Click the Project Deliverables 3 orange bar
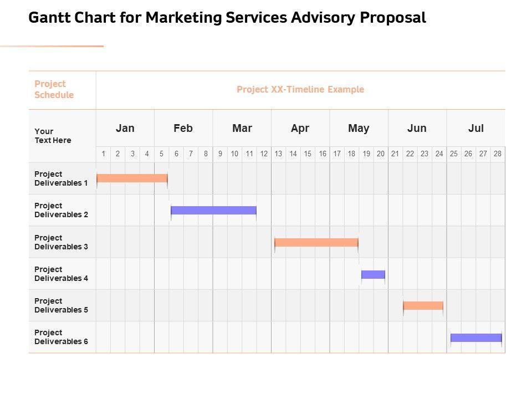 point(316,242)
